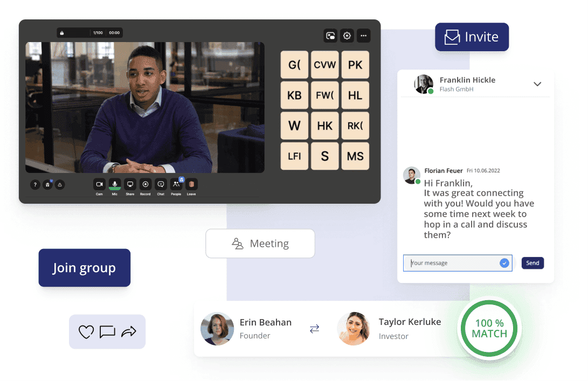
Task: Click the Your message input field
Action: 452,263
